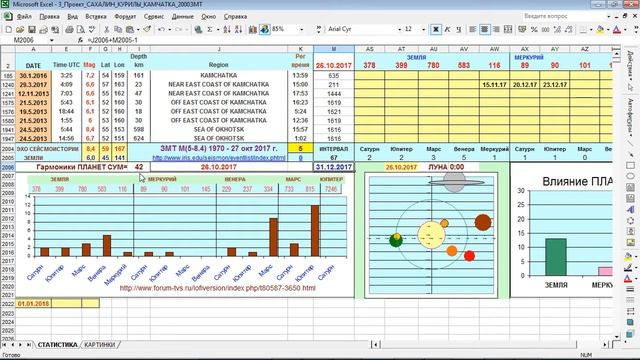Open the paste options dropdown arrow
Screen dimensions: 640x360
click(138, 29)
